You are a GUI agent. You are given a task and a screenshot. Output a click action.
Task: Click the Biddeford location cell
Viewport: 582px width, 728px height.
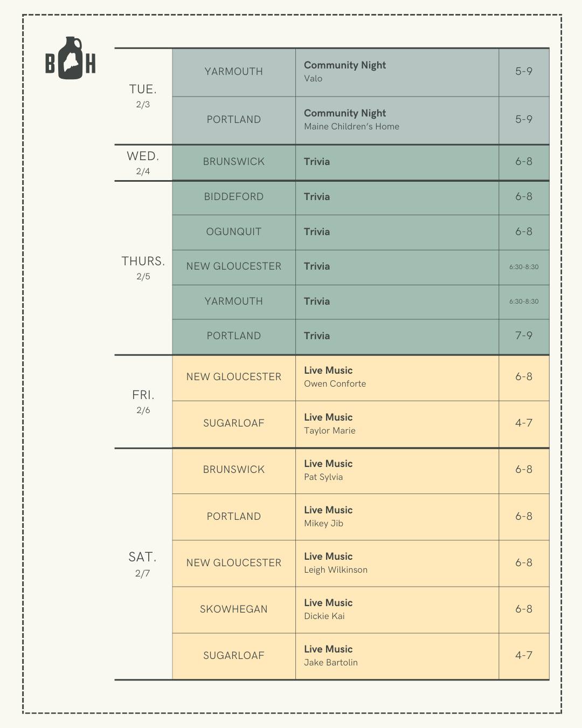(234, 197)
